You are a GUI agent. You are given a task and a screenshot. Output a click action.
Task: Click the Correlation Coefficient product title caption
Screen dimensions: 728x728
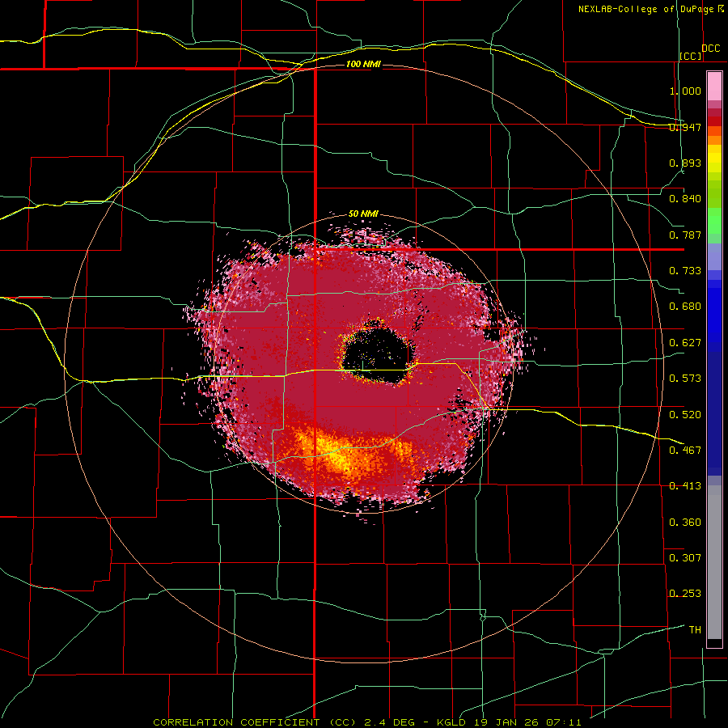pos(366,722)
